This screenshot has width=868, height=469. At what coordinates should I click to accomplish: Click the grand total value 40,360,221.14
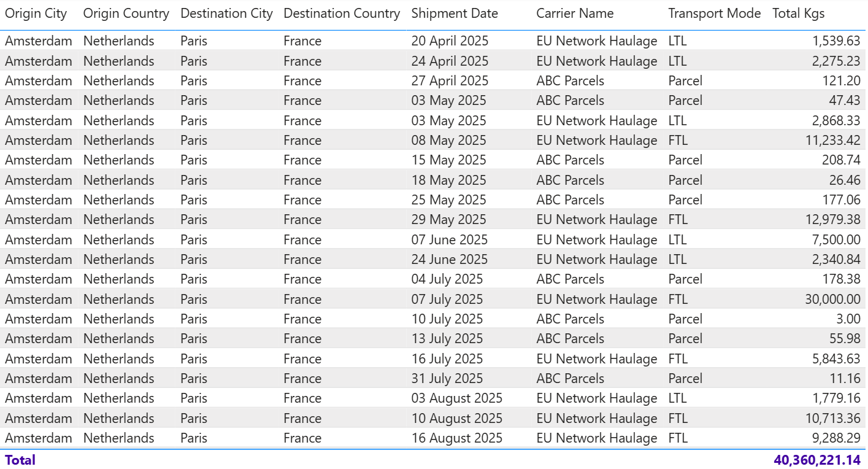pos(817,460)
